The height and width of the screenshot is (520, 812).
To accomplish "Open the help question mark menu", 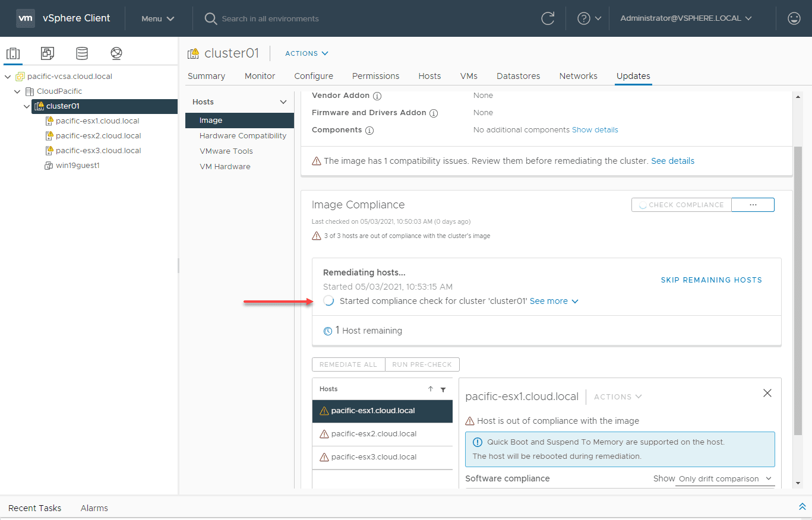I will [589, 18].
